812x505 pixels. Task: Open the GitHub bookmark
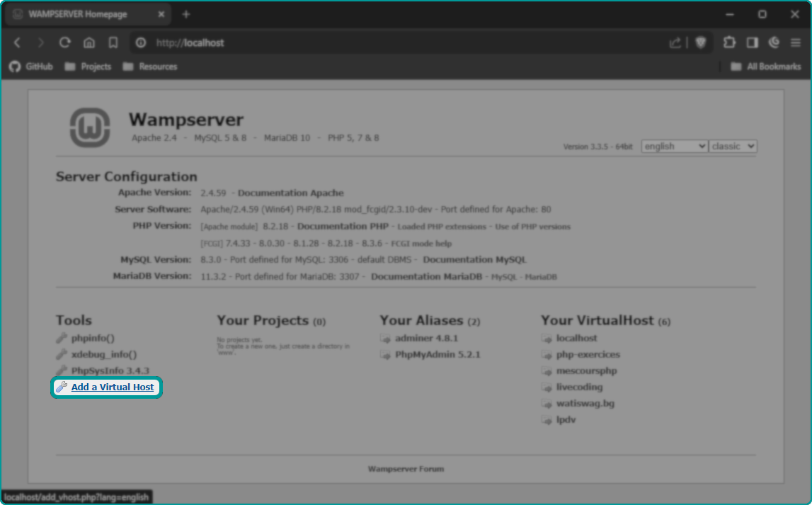(x=31, y=67)
